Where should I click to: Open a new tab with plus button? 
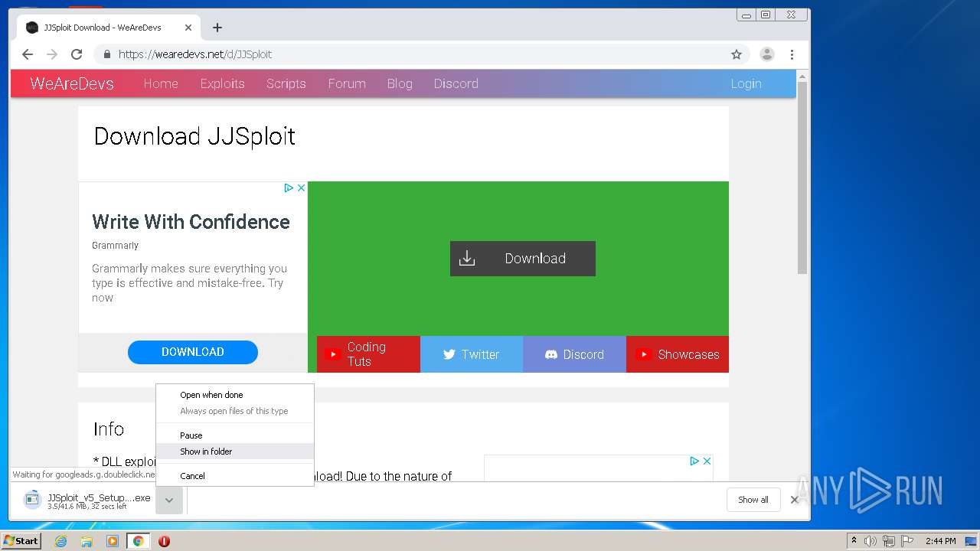217,28
